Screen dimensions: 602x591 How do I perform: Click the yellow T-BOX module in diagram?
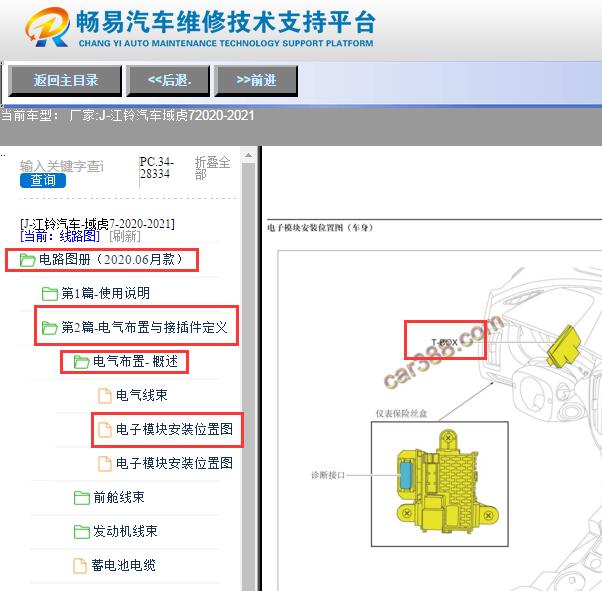click(564, 346)
